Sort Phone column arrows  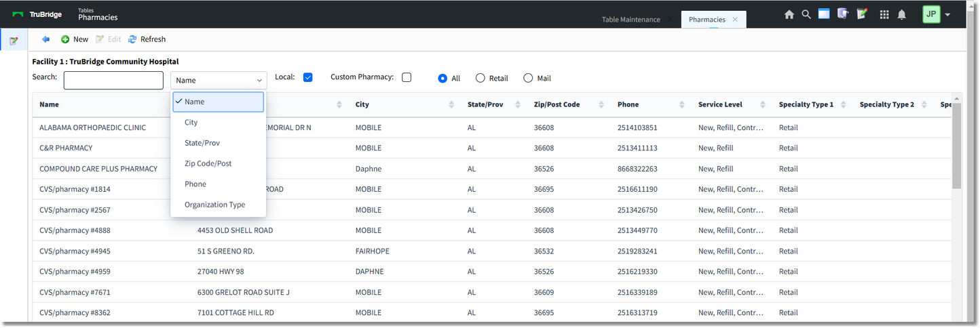click(681, 104)
